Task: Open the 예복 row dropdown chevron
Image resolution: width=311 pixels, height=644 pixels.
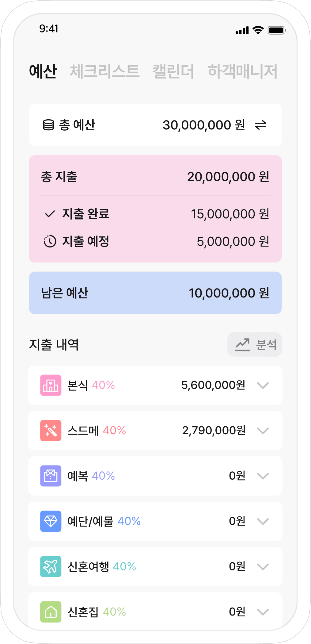Action: coord(263,476)
